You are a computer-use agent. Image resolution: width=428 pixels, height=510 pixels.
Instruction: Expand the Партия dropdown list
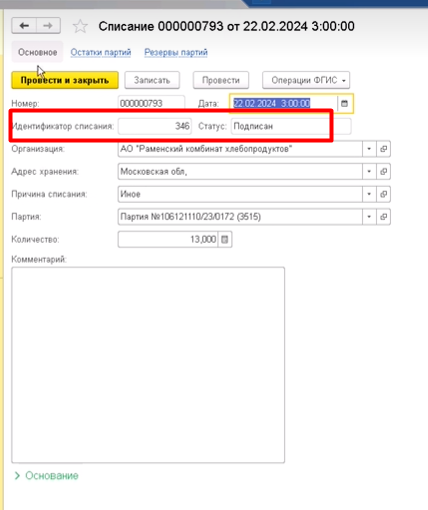coord(369,217)
